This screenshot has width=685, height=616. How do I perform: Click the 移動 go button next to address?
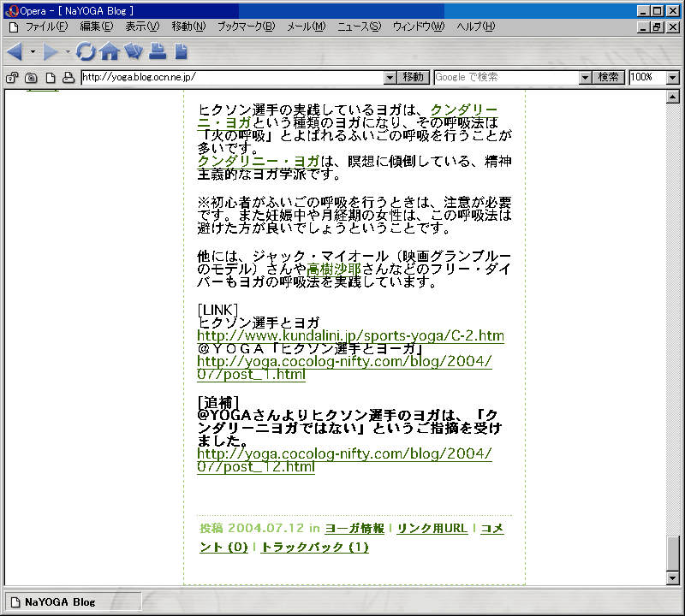click(x=414, y=78)
